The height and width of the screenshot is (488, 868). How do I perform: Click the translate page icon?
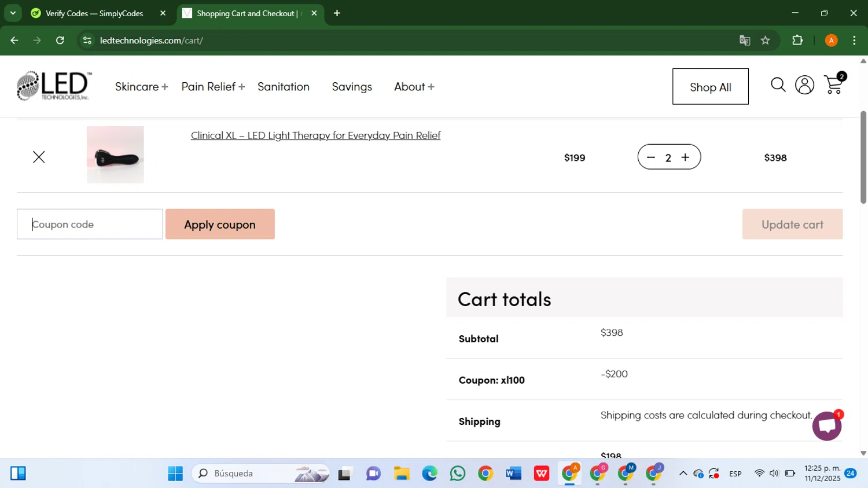point(745,41)
